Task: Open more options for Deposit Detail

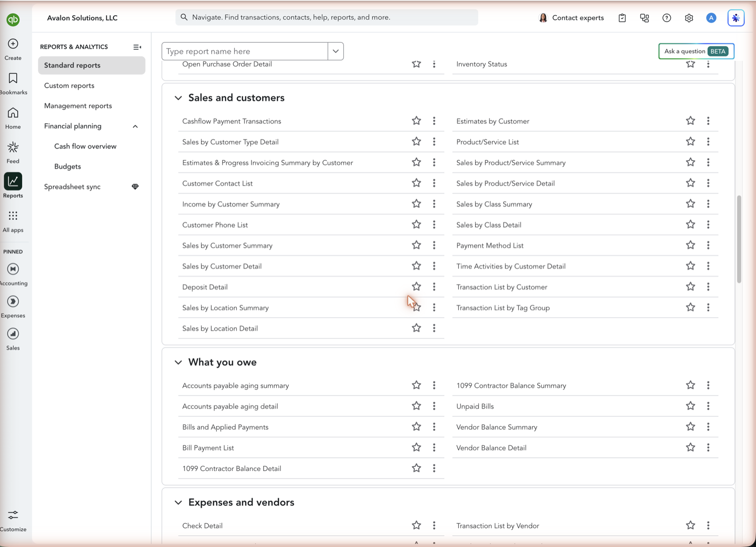Action: [434, 287]
